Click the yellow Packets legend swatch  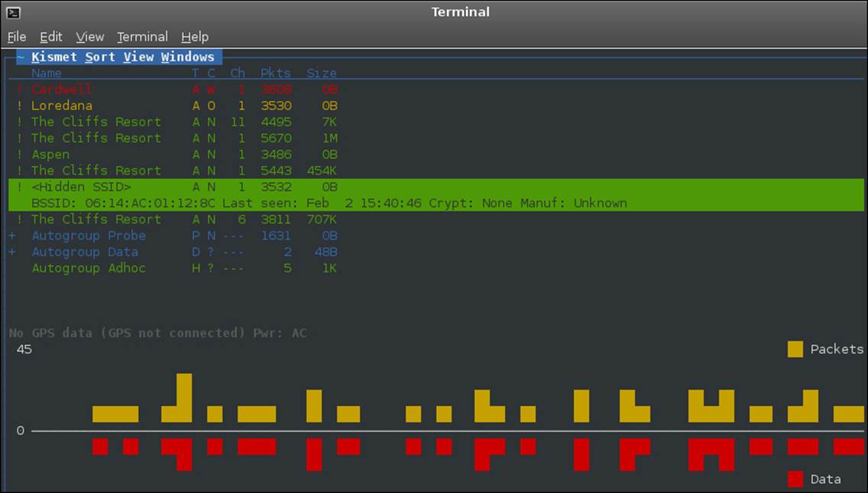pyautogui.click(x=795, y=349)
